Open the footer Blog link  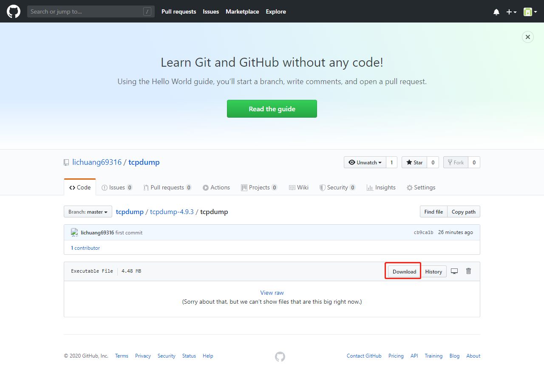(455, 356)
